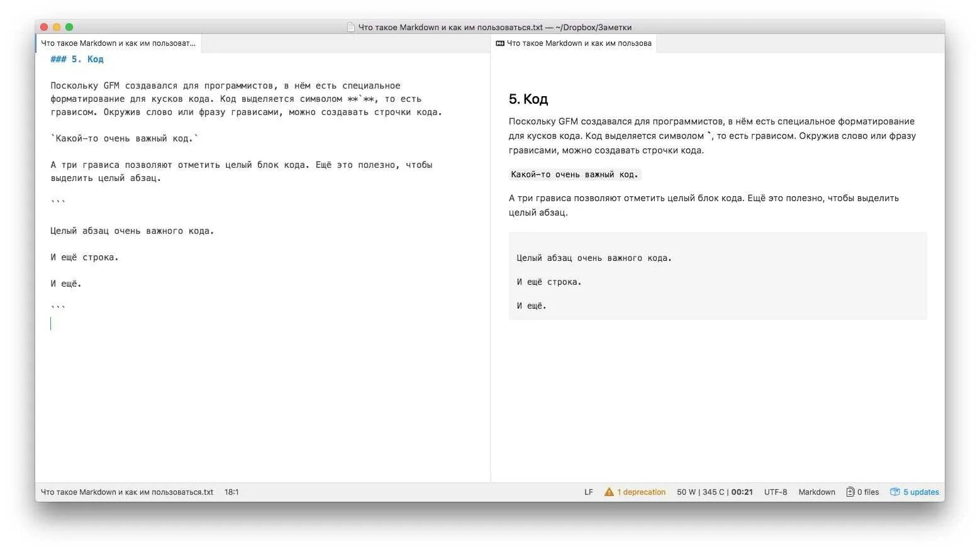This screenshot has width=980, height=552.
Task: Click 'И ещё строка.' in the preview code block
Action: click(x=549, y=282)
